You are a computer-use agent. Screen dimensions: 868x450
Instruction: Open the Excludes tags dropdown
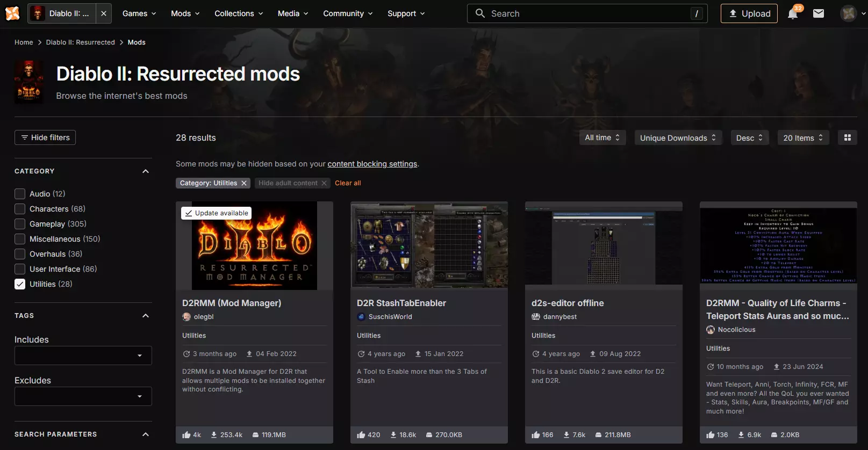[x=83, y=396]
